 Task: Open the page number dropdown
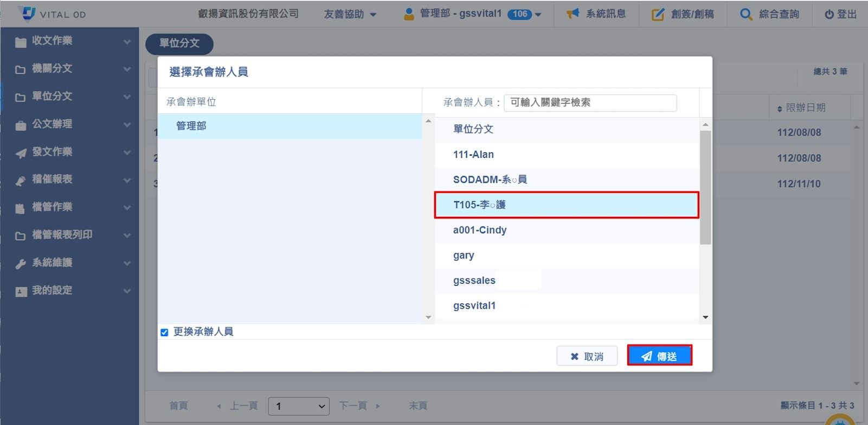tap(299, 406)
